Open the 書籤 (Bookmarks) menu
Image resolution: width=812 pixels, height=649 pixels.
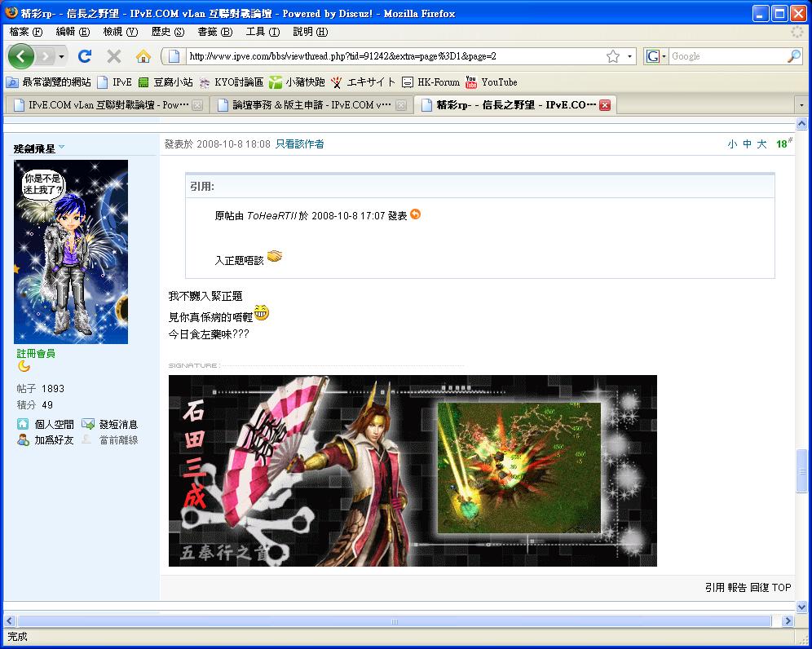point(215,32)
